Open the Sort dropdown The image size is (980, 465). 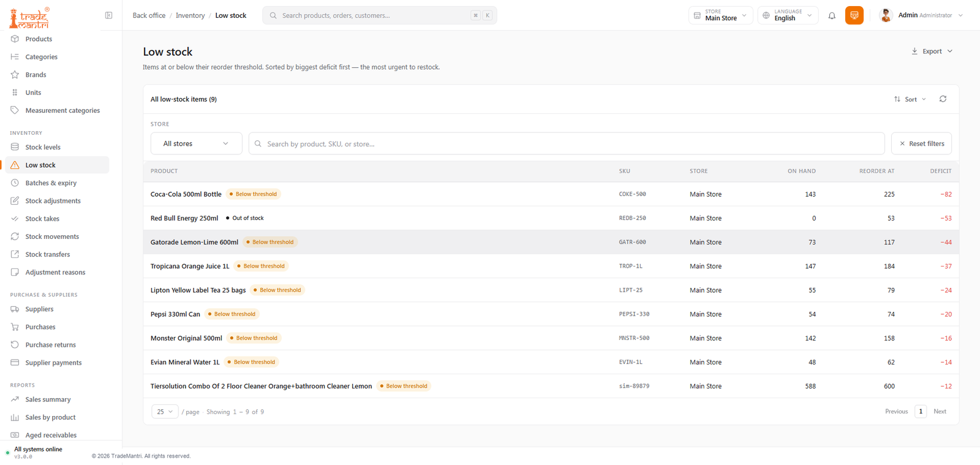click(x=910, y=99)
